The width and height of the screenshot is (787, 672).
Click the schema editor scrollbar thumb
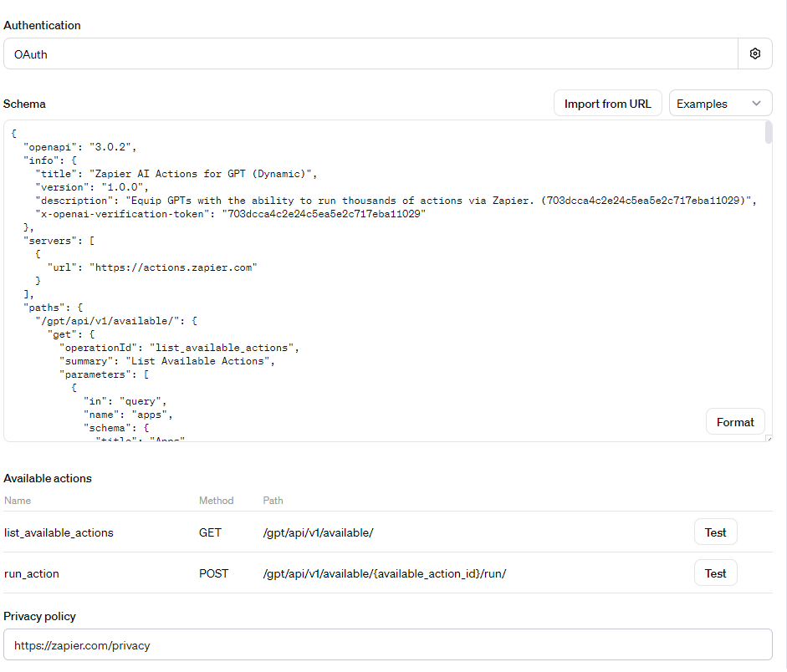[768, 133]
